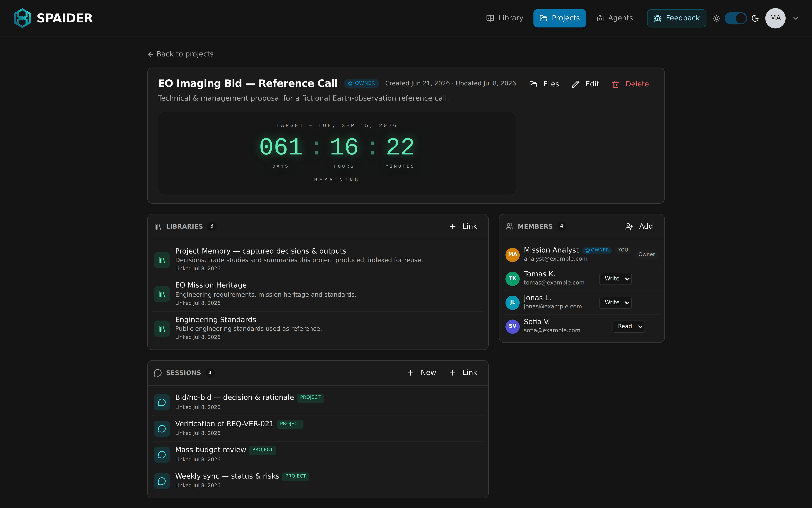Open project Files

click(x=544, y=84)
